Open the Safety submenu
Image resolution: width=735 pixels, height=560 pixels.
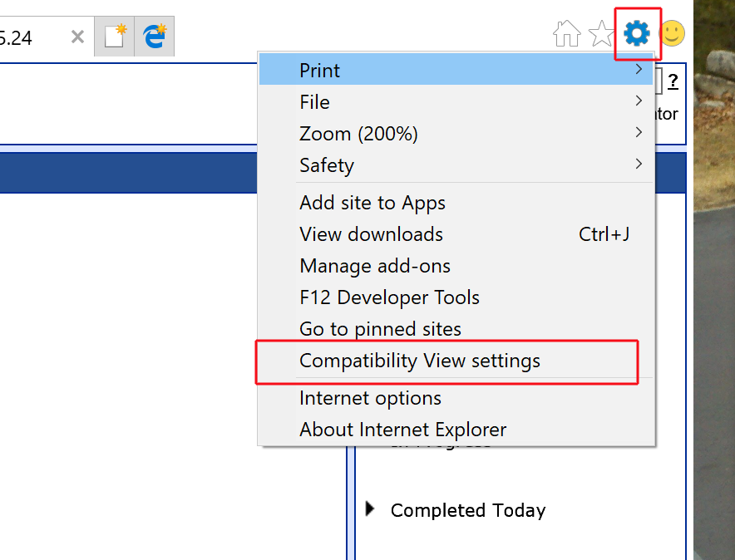coord(327,165)
